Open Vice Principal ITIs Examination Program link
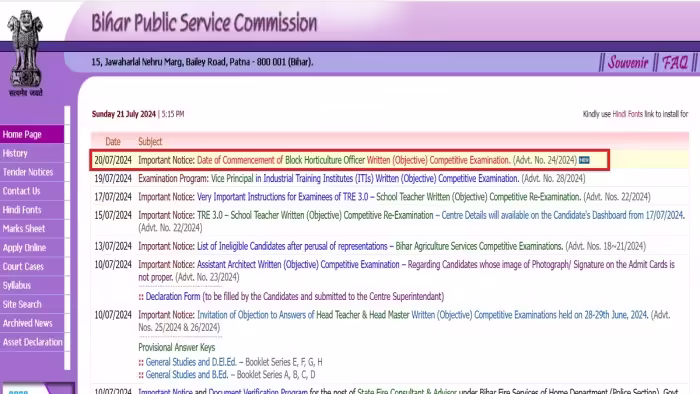The image size is (700, 394). 365,178
